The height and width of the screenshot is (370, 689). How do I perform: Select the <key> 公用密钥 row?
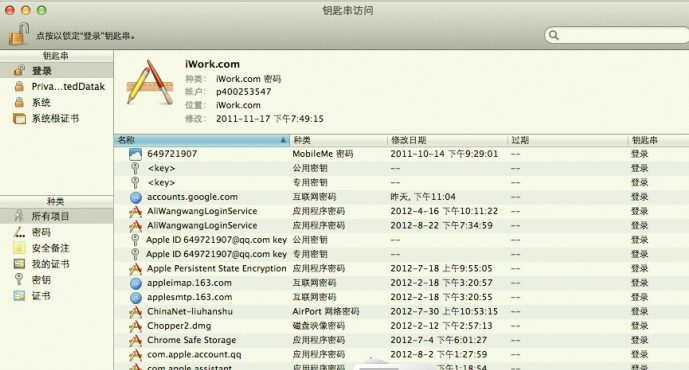tap(402, 168)
